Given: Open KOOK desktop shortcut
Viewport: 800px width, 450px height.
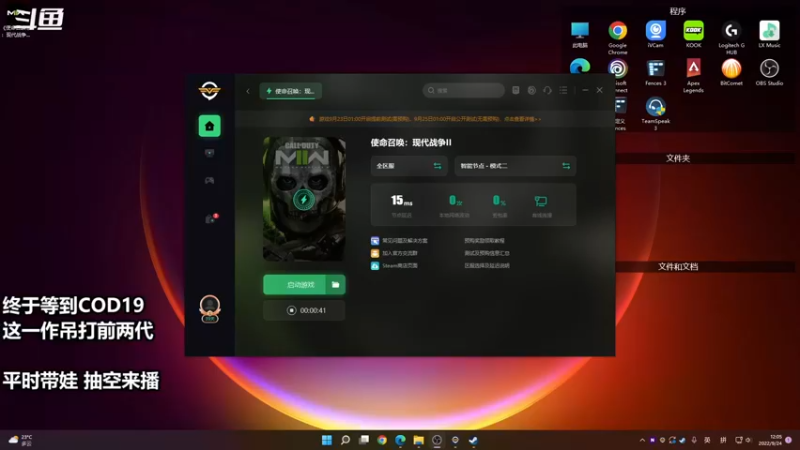Looking at the screenshot, I should 693,34.
